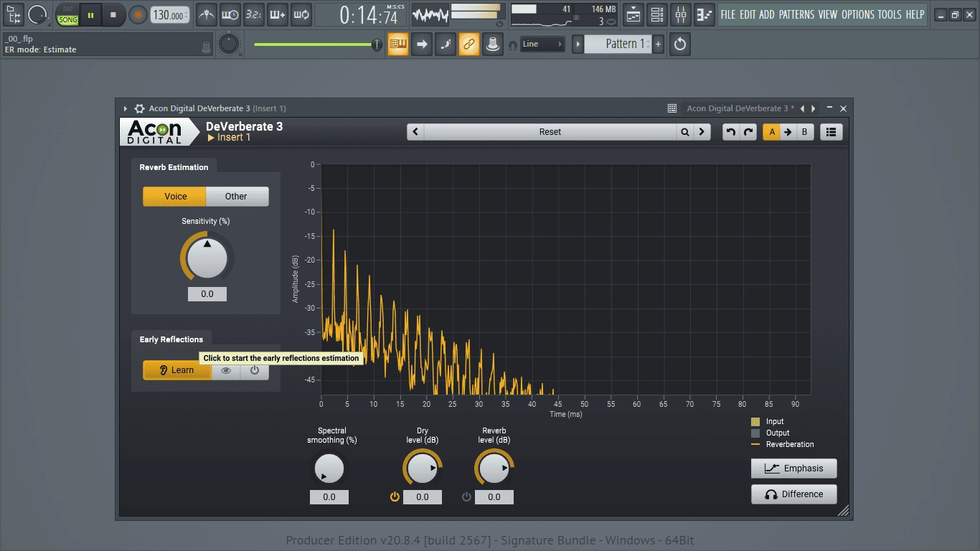This screenshot has height=551, width=980.
Task: Open plugin settings gear in DeVerberate title bar
Action: click(x=139, y=108)
